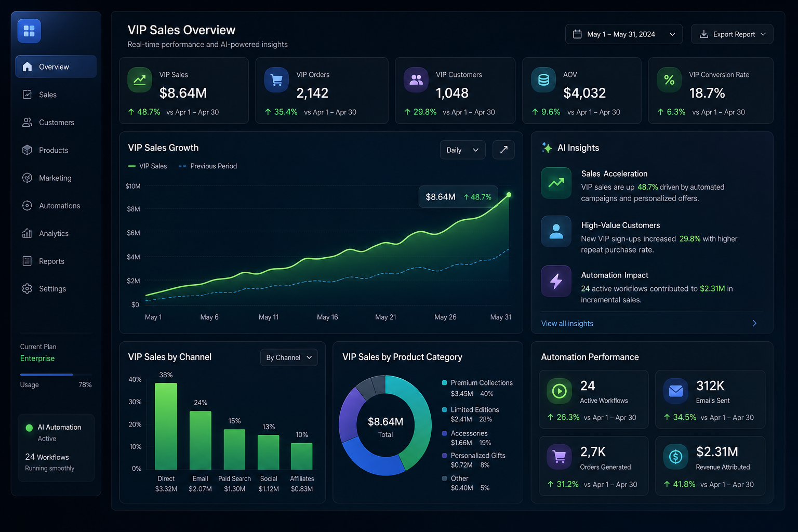798x532 pixels.
Task: Open the Daily interval dropdown
Action: [x=462, y=150]
